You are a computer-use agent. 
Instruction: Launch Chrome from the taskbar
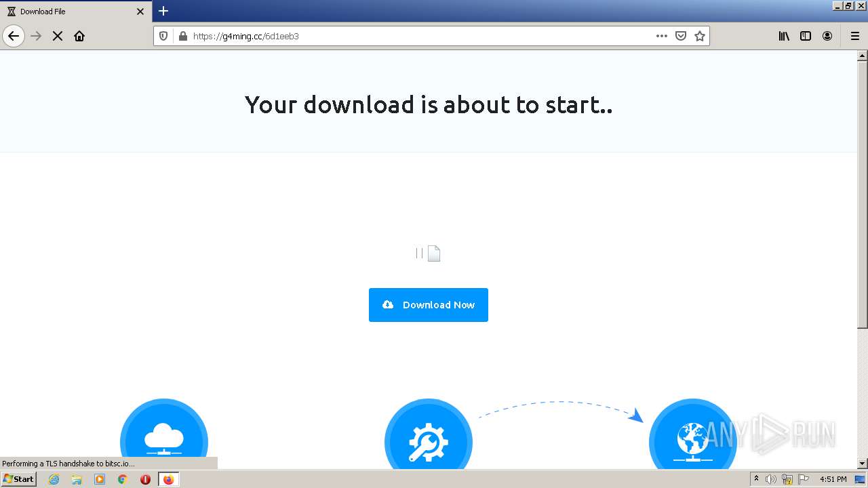pyautogui.click(x=123, y=479)
